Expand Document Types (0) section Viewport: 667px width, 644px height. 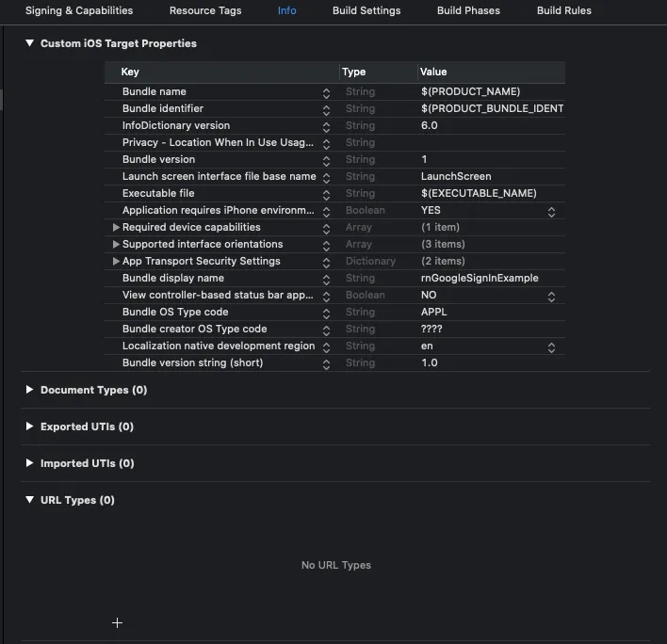[x=29, y=390]
